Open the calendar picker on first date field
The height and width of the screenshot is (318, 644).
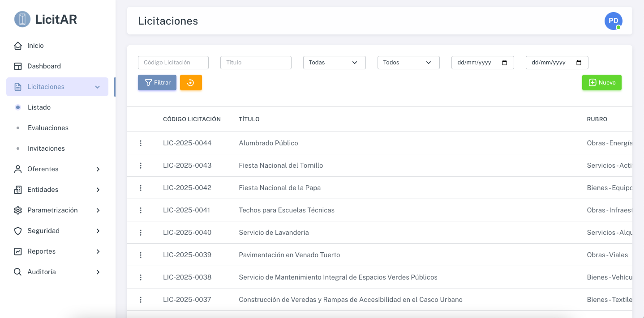(x=505, y=63)
